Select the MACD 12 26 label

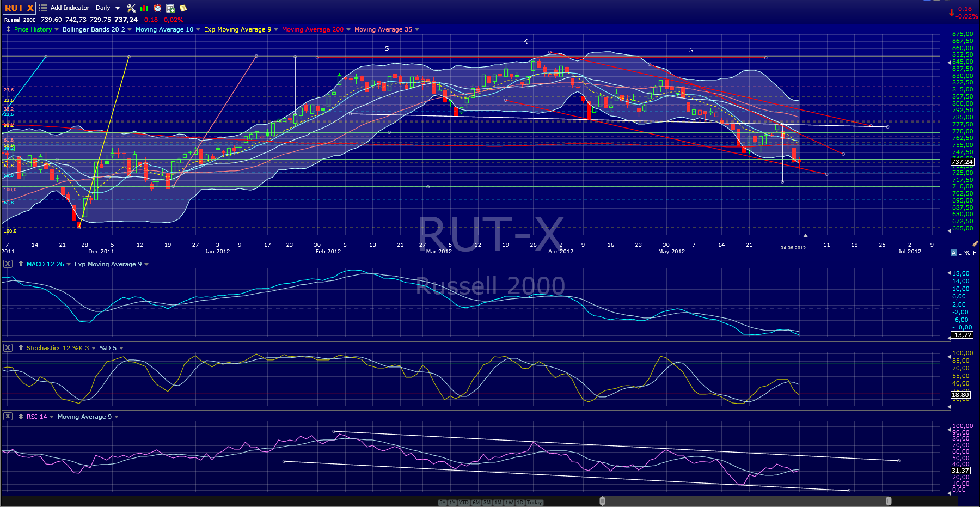coord(45,264)
